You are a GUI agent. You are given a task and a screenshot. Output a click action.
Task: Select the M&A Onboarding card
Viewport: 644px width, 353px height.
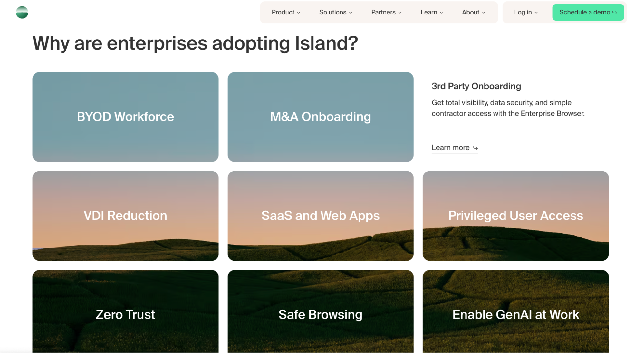[x=321, y=117]
